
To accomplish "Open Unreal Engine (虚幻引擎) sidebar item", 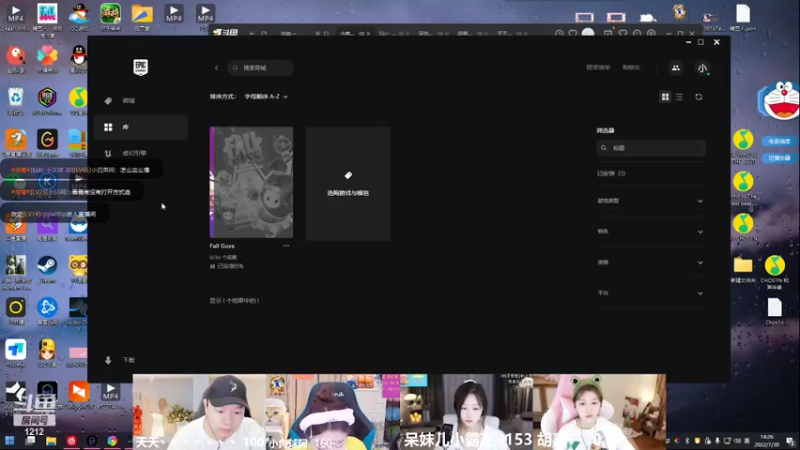I will pyautogui.click(x=141, y=153).
